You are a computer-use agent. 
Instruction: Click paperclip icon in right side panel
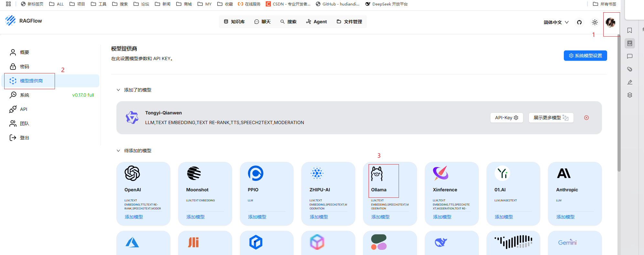tap(630, 69)
